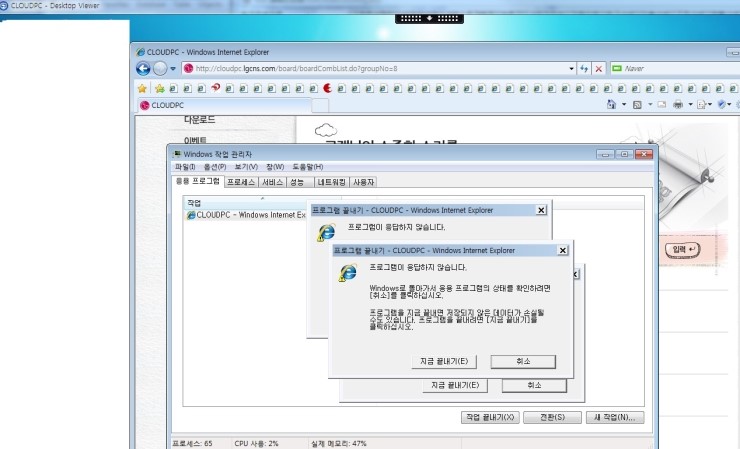The height and width of the screenshot is (449, 740).
Task: Click the Task Manager title bar icon
Action: [177, 154]
